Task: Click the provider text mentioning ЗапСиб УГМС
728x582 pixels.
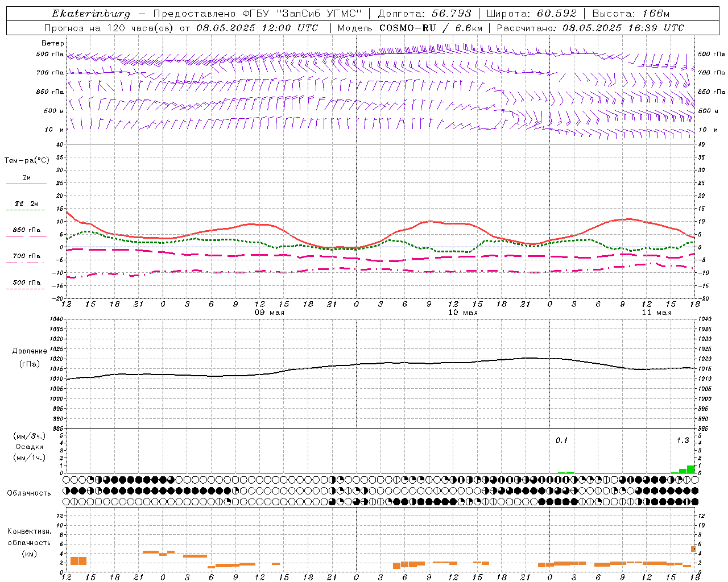Action: [257, 14]
